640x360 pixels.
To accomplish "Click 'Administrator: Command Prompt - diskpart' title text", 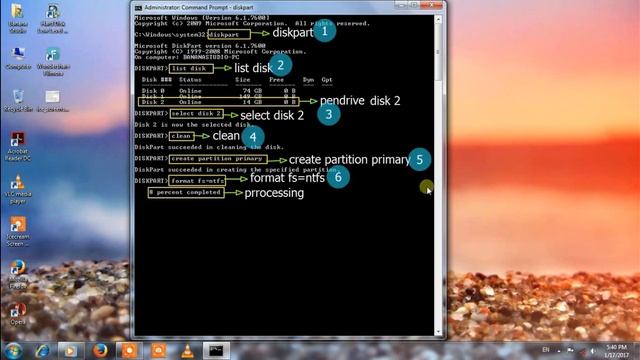I will 199,7.
